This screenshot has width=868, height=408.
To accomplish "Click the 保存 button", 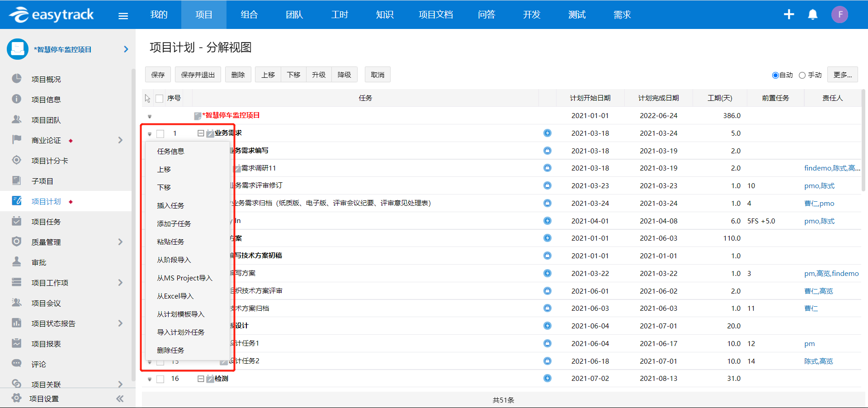I will [x=158, y=75].
